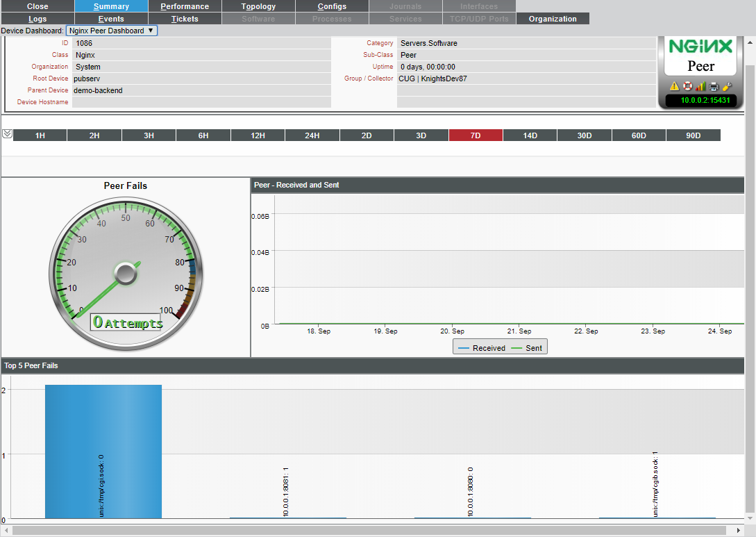This screenshot has width=756, height=537.
Task: Open the Tickets tab
Action: pos(185,19)
